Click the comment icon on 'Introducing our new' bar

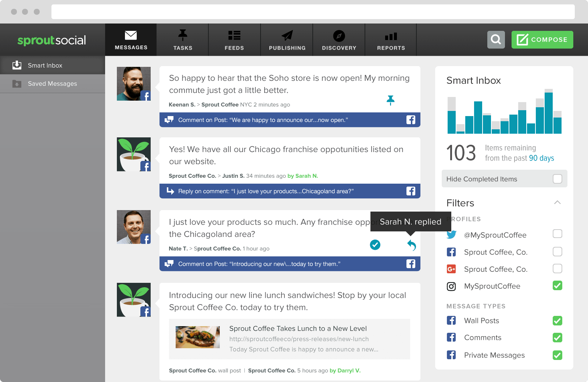click(169, 264)
